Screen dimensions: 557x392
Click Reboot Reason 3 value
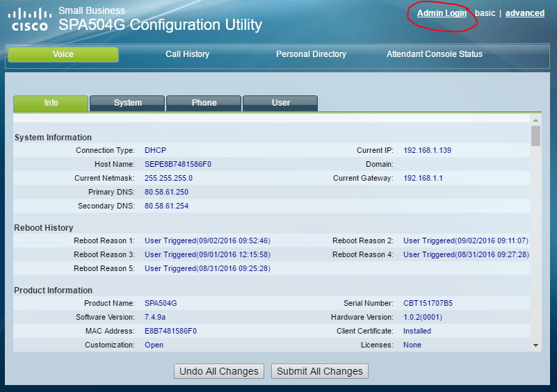click(207, 254)
